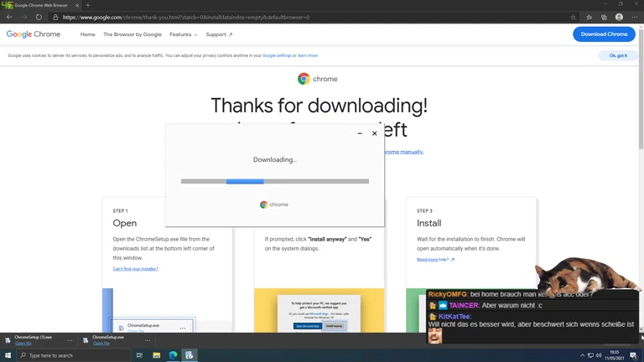Open the Support link
This screenshot has height=362, width=644.
pos(219,34)
